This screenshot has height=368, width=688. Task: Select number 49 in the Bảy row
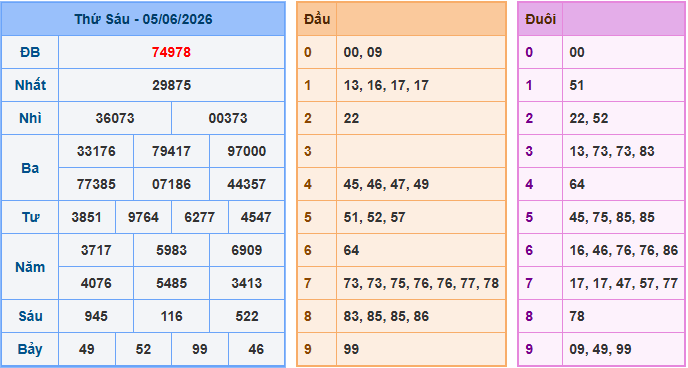pos(87,350)
